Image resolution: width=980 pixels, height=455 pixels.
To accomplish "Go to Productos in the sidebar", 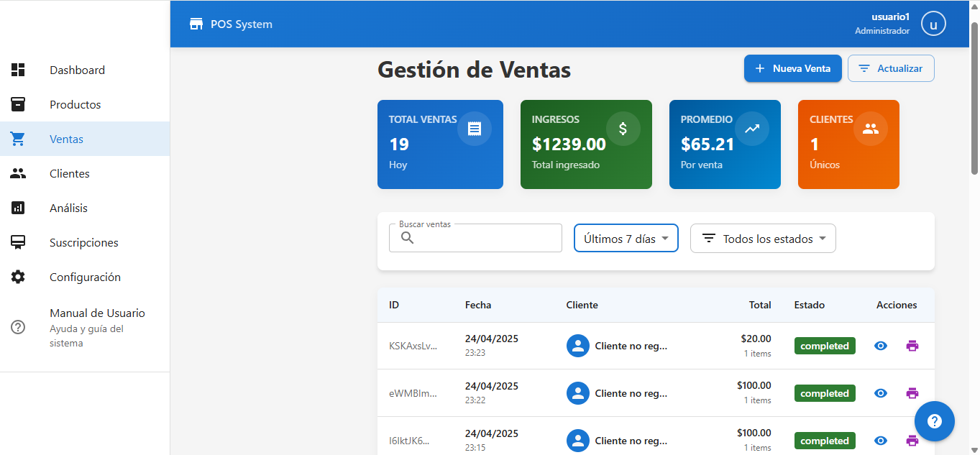I will pos(75,105).
